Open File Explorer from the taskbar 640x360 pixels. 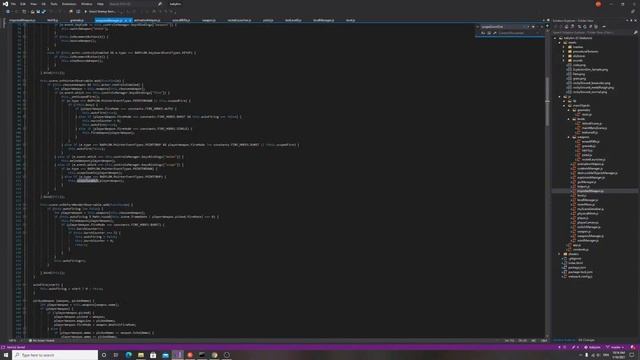tap(141, 355)
